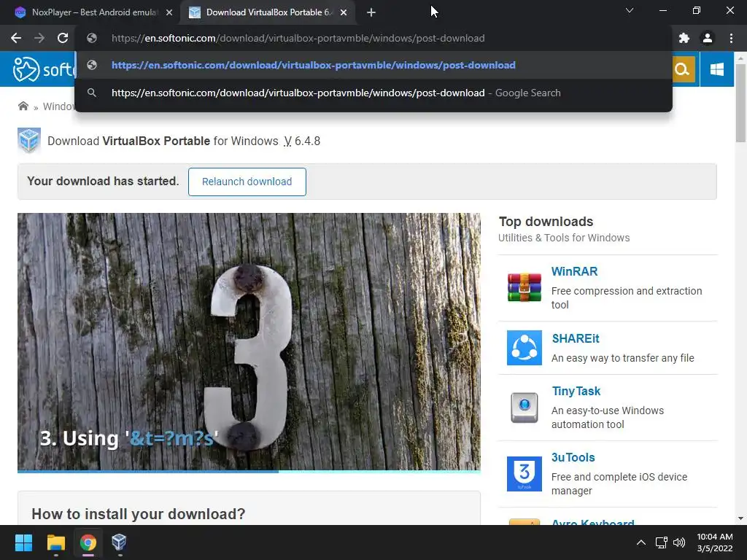Click the VirtualBox taskbar icon

point(119,542)
